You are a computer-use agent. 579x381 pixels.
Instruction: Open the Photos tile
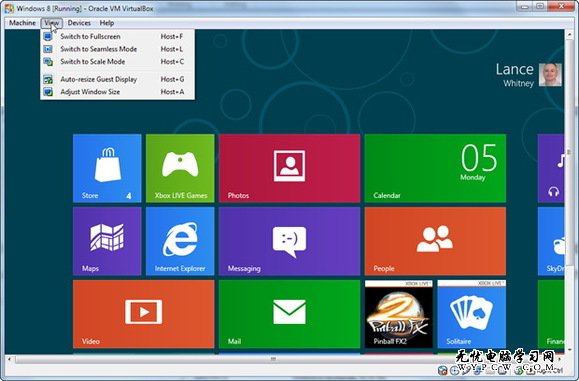point(289,168)
